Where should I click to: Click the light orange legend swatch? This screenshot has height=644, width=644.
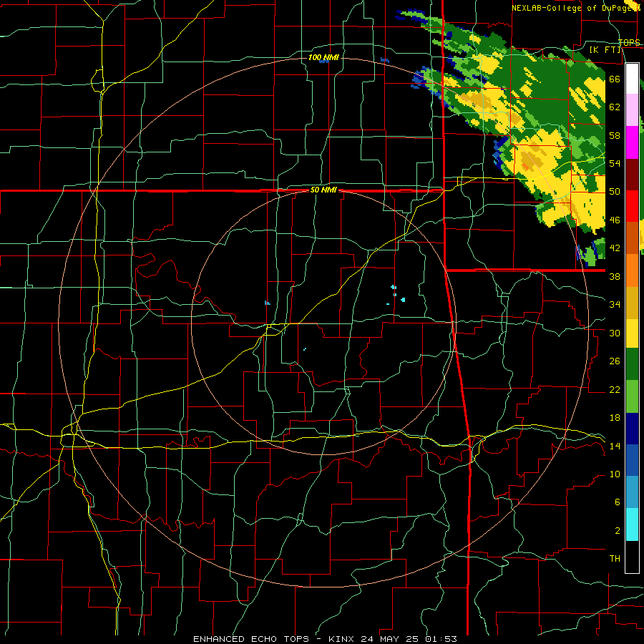coord(632,270)
